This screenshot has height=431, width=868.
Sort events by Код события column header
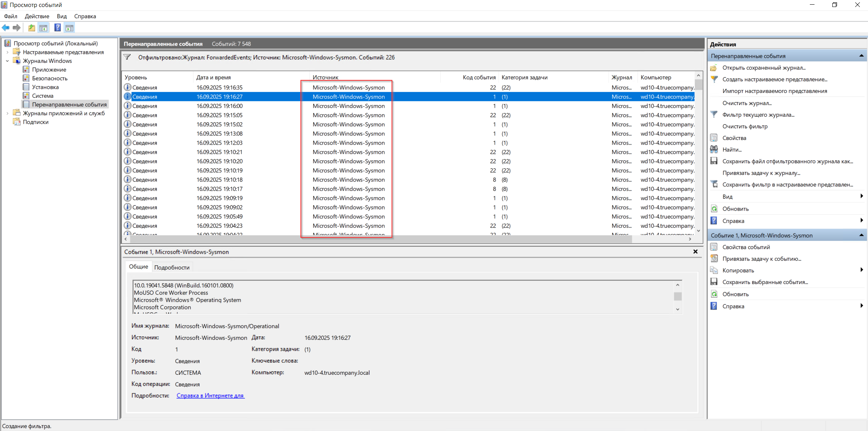pos(479,77)
